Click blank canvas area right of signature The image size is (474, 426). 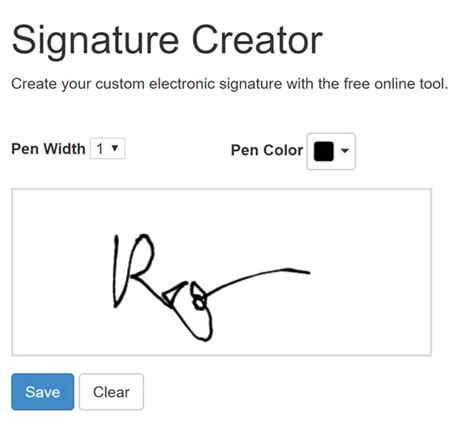click(x=370, y=273)
